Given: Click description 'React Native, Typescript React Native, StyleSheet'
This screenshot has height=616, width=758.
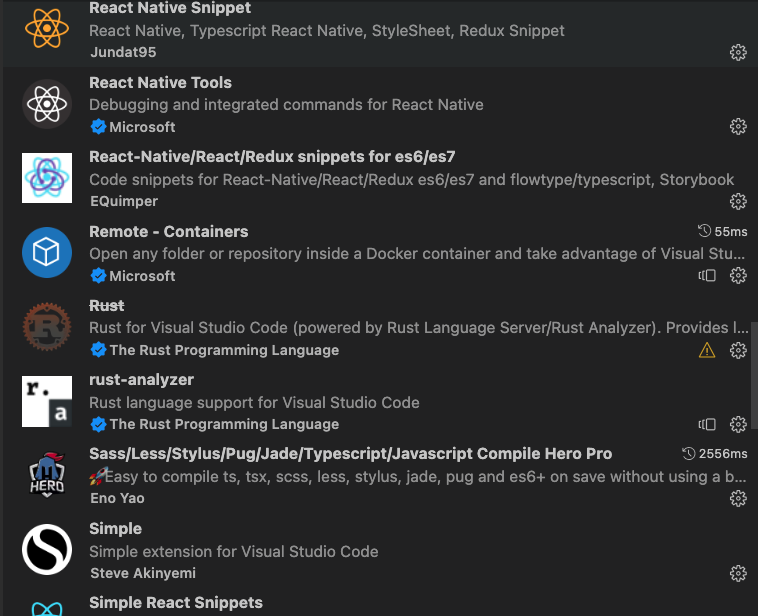Looking at the screenshot, I should (x=327, y=30).
